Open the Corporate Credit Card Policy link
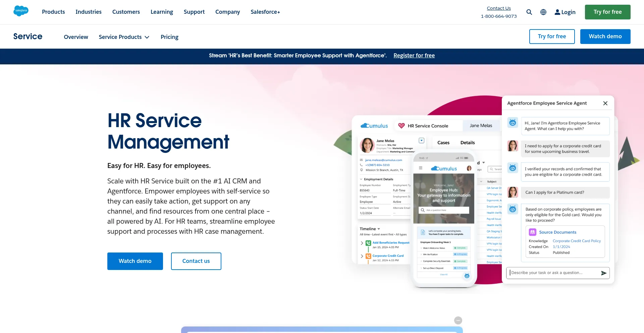 pos(577,241)
